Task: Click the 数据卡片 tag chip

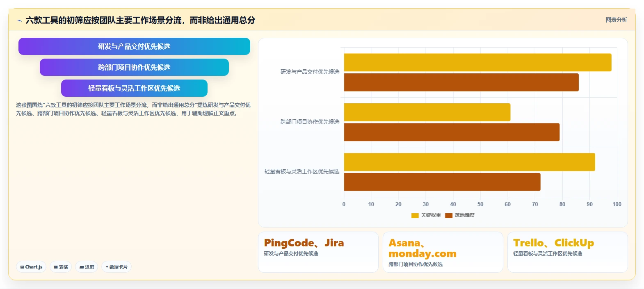Action: click(116, 267)
